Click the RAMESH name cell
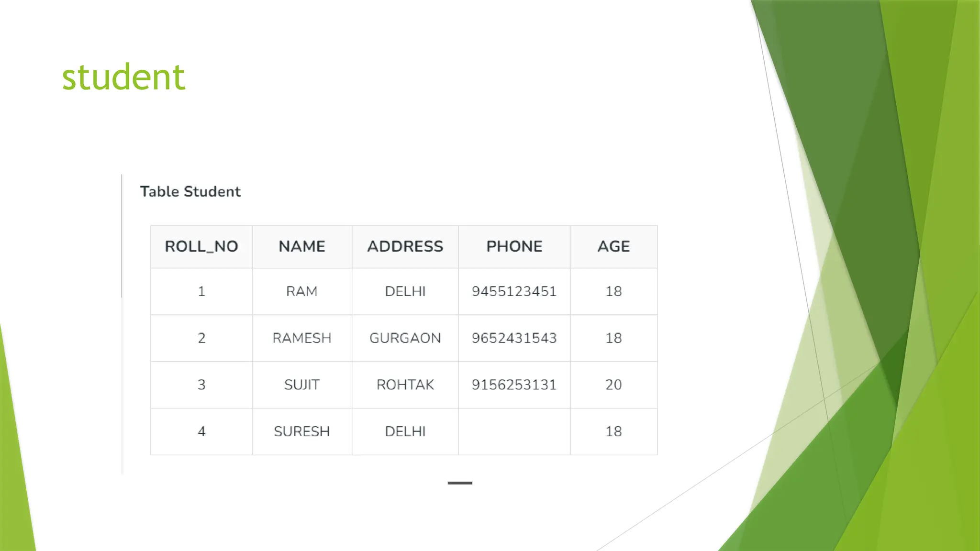Image resolution: width=980 pixels, height=551 pixels. pos(302,338)
